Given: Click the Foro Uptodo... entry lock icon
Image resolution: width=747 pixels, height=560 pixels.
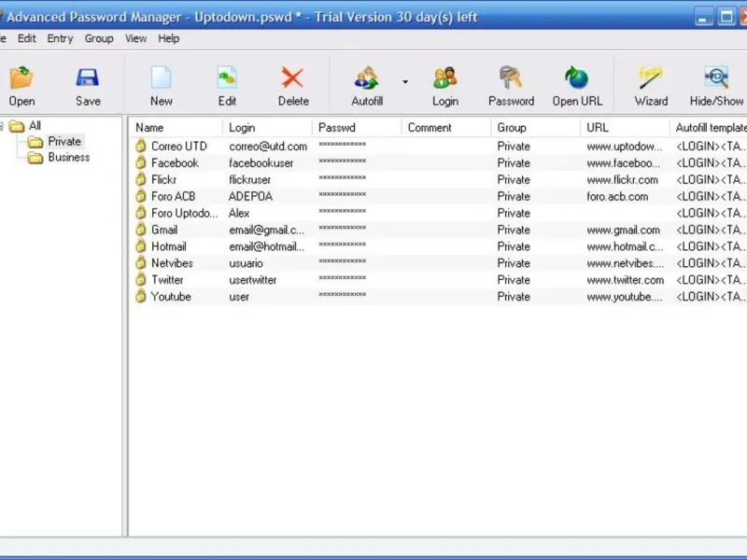Looking at the screenshot, I should [x=140, y=213].
